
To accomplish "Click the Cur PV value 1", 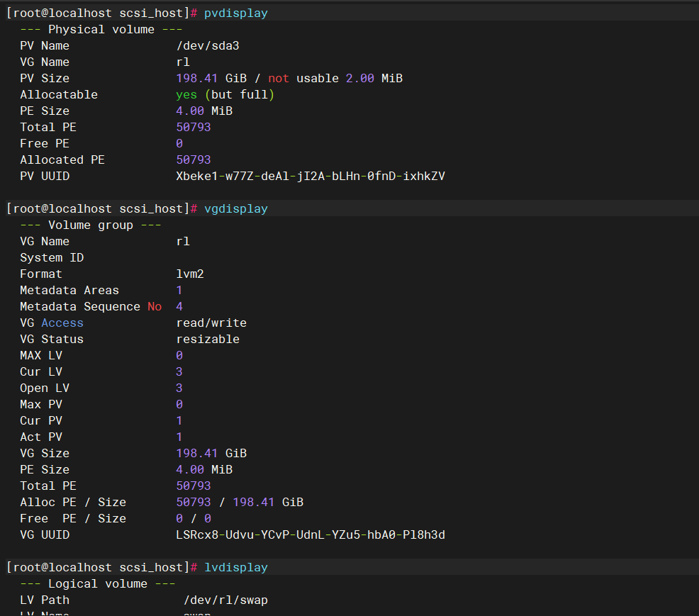I will click(179, 421).
